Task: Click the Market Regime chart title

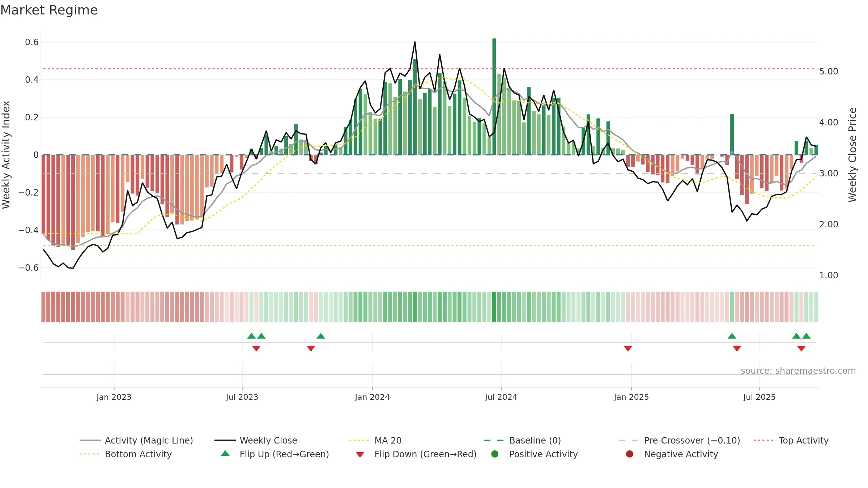Action: click(49, 10)
